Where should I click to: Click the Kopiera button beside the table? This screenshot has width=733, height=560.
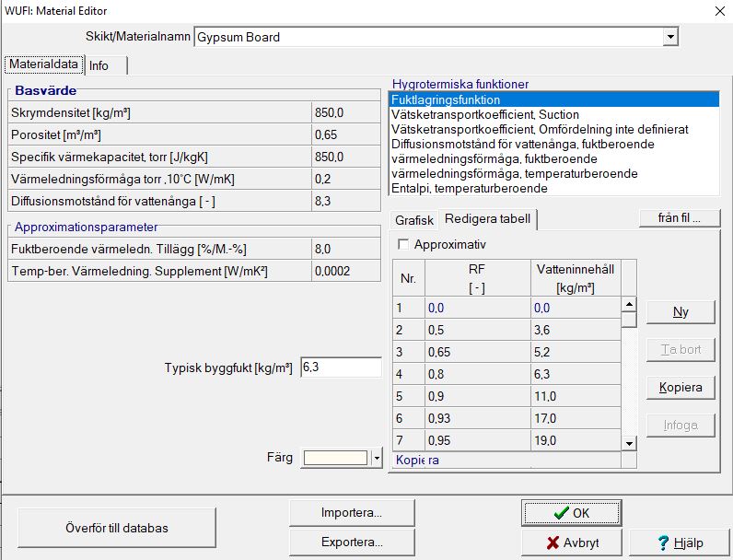point(681,388)
